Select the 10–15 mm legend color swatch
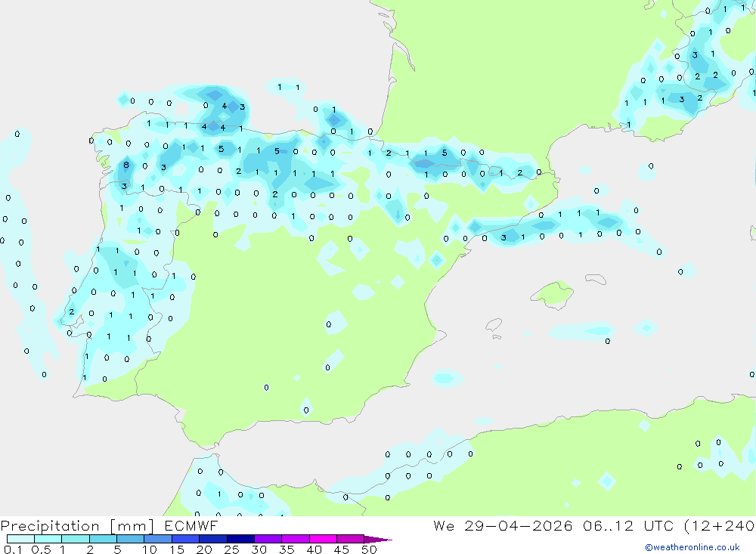The width and height of the screenshot is (756, 554). click(x=158, y=539)
